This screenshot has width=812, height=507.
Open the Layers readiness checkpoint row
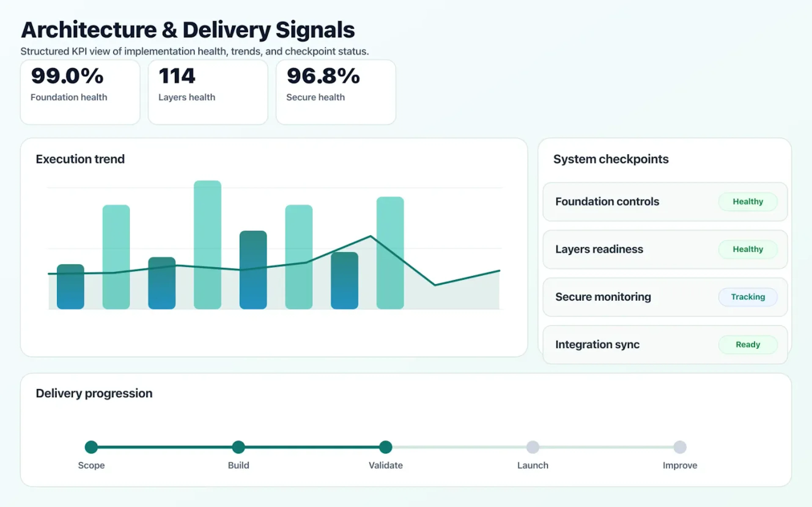coord(599,249)
